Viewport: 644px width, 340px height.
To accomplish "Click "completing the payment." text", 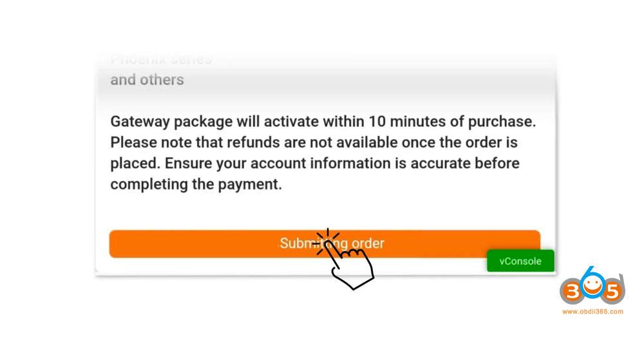I will (196, 184).
